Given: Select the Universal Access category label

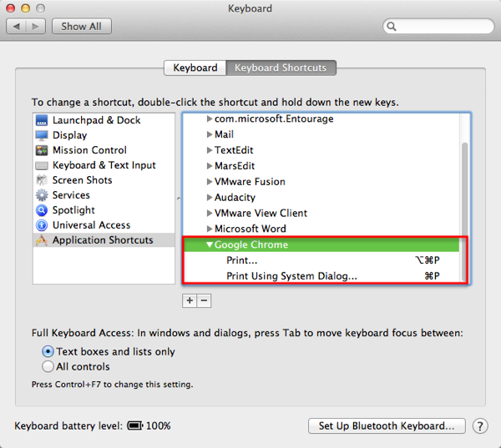Looking at the screenshot, I should pyautogui.click(x=91, y=225).
